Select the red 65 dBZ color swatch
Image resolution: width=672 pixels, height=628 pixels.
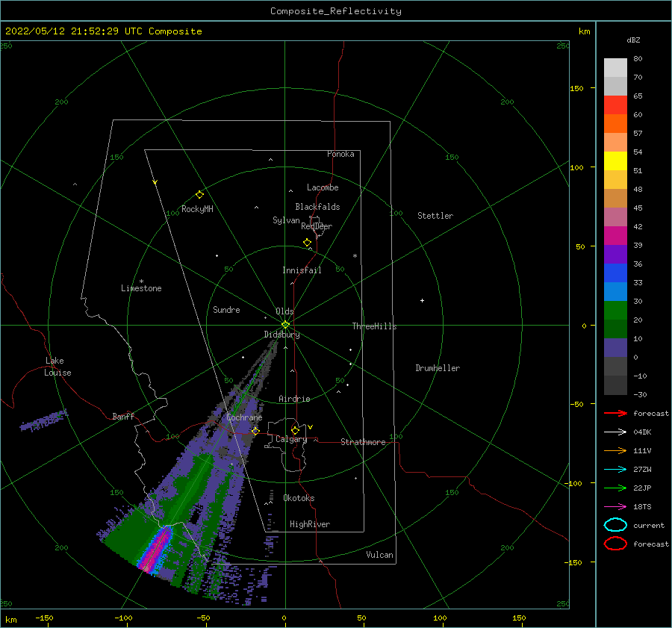(615, 105)
